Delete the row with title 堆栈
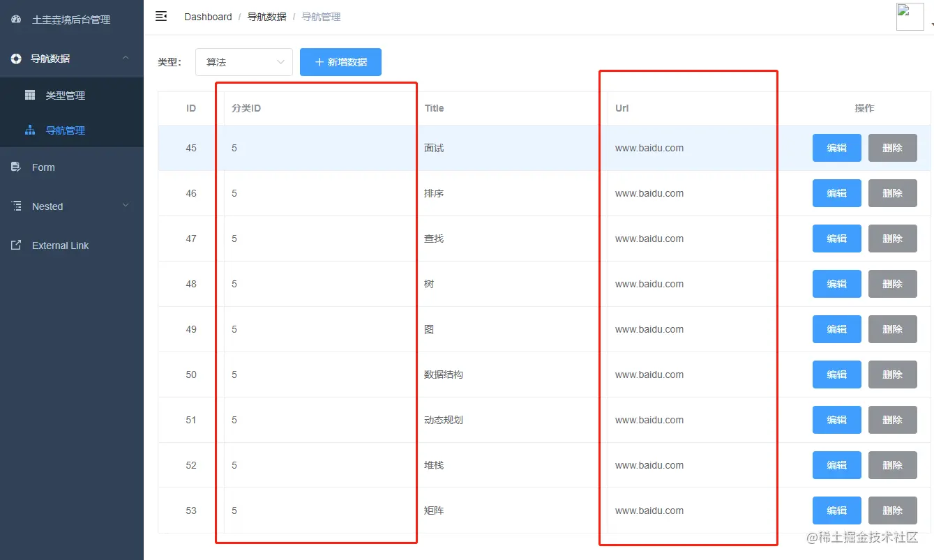Viewport: 934px width, 560px height. [893, 465]
